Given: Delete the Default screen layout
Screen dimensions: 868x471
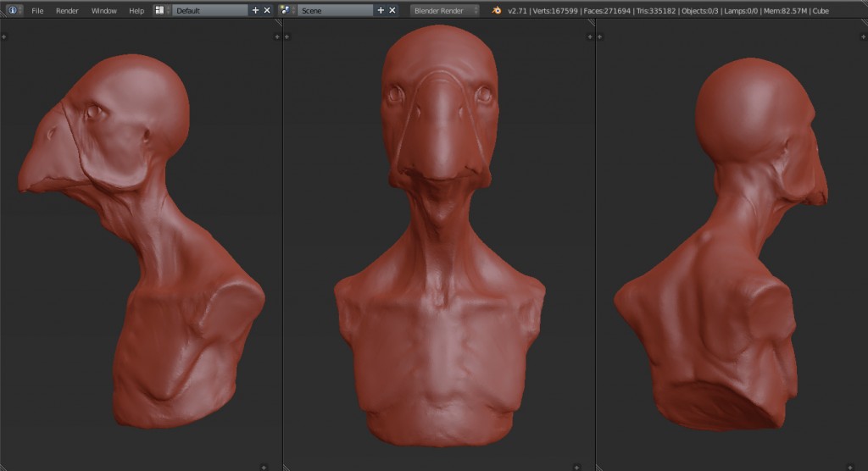Looking at the screenshot, I should [267, 10].
